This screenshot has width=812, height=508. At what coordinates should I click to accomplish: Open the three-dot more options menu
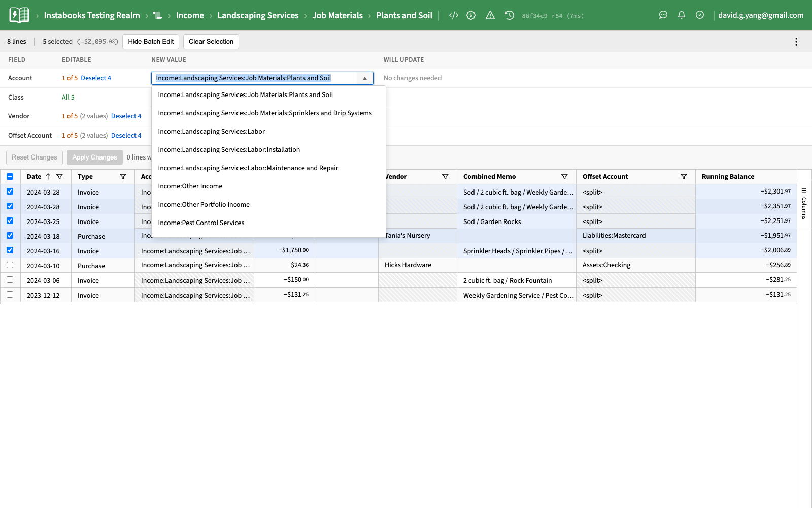pyautogui.click(x=796, y=42)
